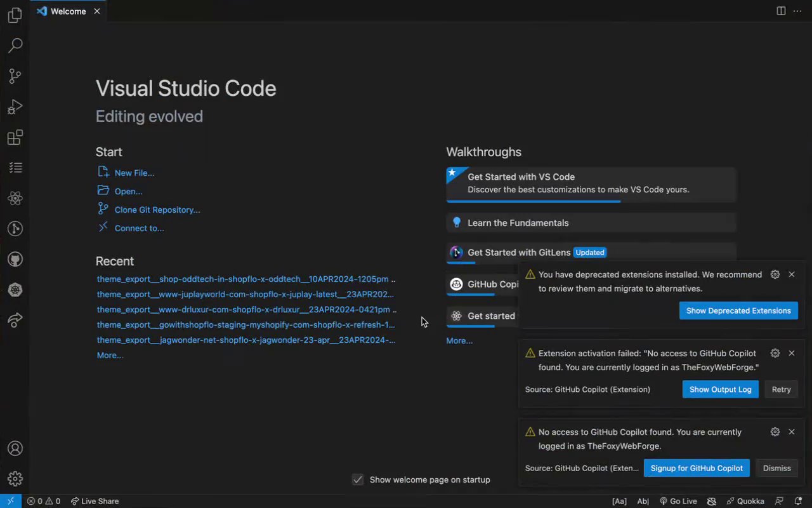
Task: Click the split editor right icon
Action: 781,11
